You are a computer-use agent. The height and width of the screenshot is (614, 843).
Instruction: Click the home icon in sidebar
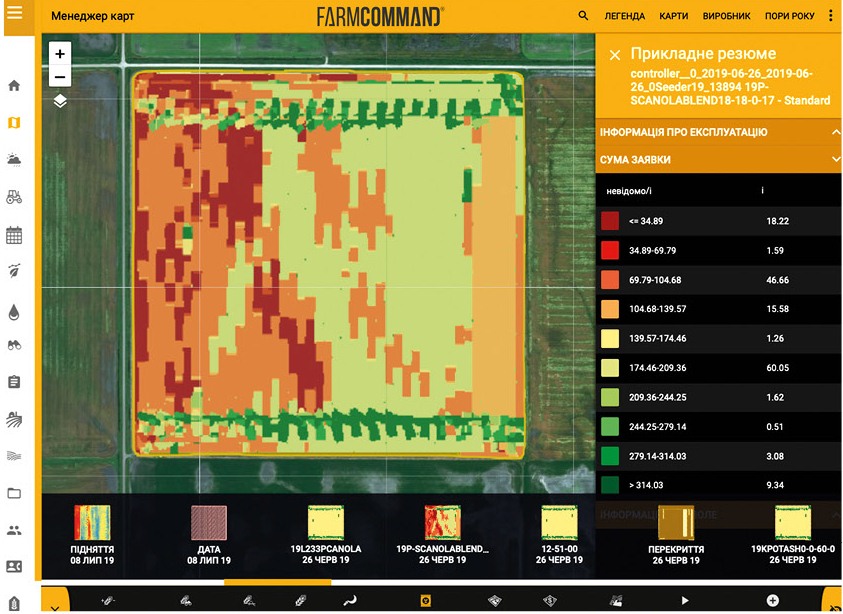(x=14, y=86)
